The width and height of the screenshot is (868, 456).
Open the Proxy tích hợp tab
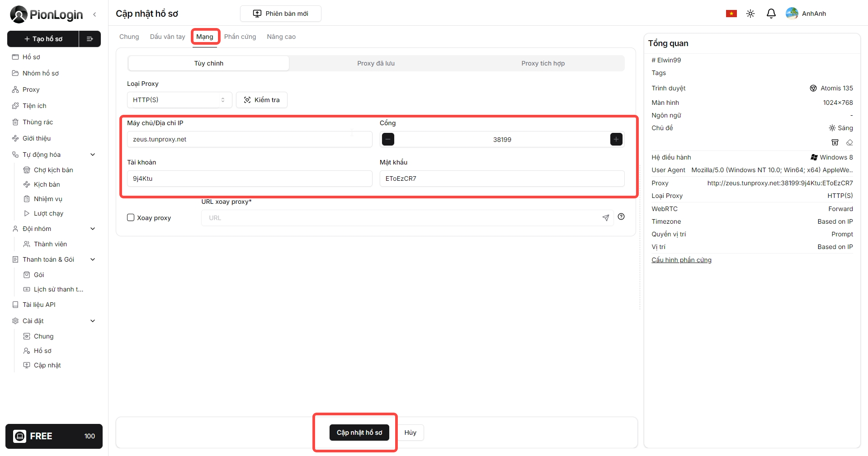(x=542, y=63)
